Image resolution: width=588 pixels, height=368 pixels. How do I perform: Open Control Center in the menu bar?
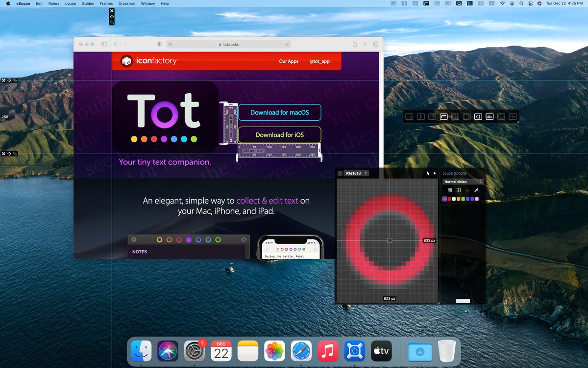coord(530,3)
